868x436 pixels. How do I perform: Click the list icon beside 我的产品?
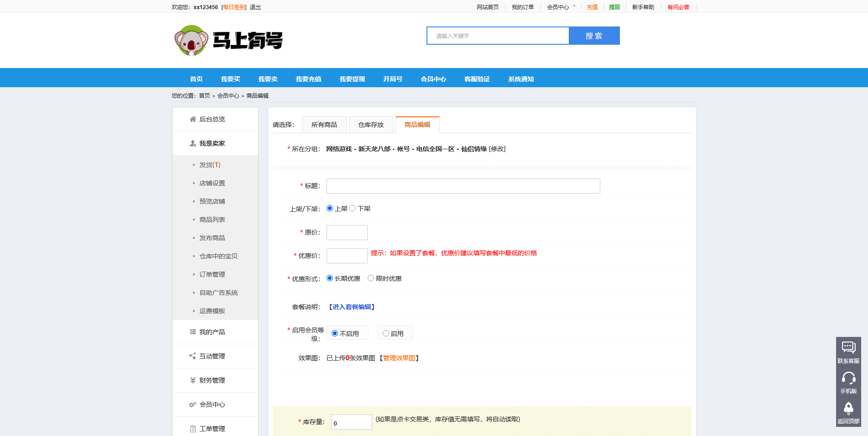[x=193, y=332]
